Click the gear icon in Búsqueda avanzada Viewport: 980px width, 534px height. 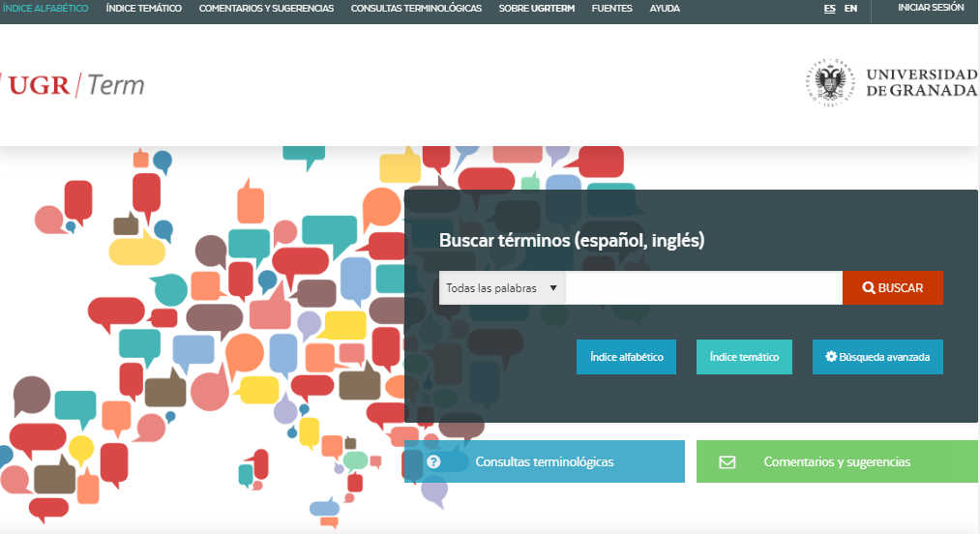(x=830, y=357)
